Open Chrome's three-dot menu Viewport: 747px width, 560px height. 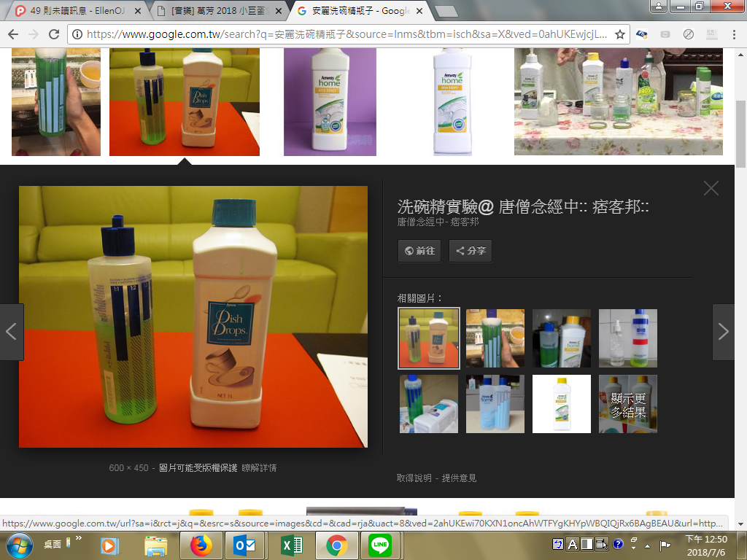click(x=734, y=34)
